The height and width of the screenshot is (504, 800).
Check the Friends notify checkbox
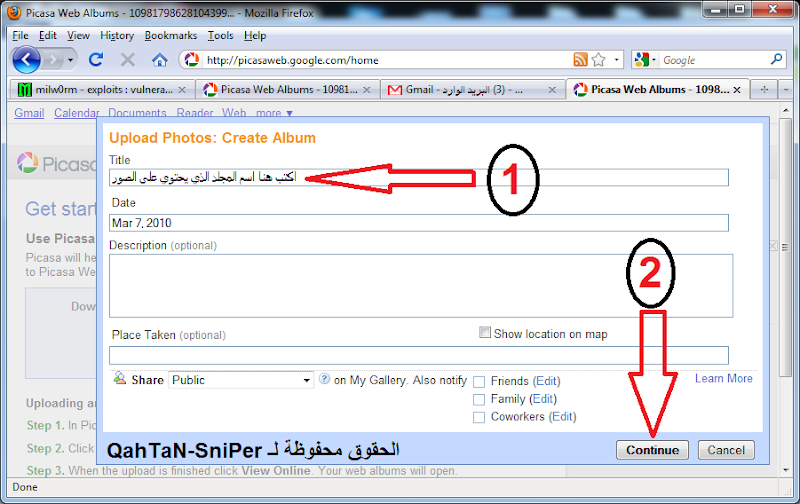[x=479, y=382]
